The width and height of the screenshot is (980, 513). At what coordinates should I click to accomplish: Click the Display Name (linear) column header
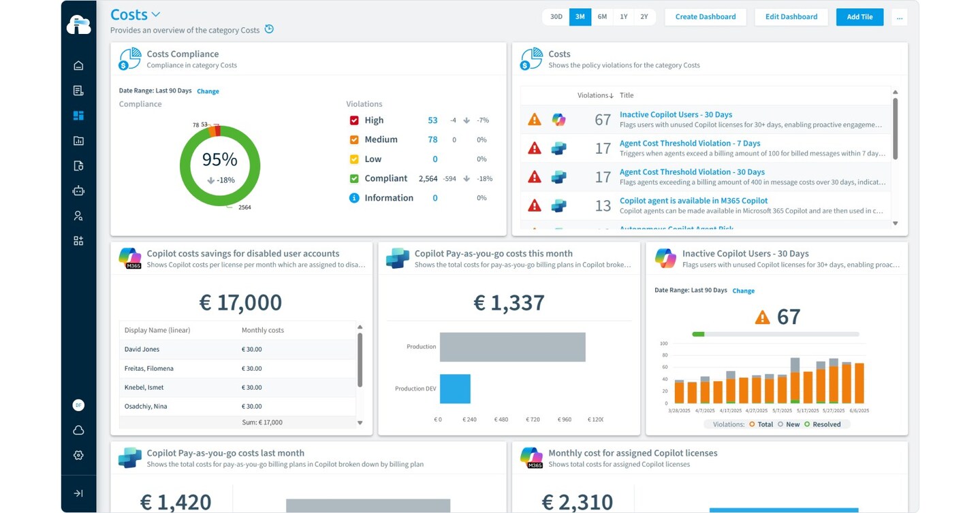click(157, 330)
